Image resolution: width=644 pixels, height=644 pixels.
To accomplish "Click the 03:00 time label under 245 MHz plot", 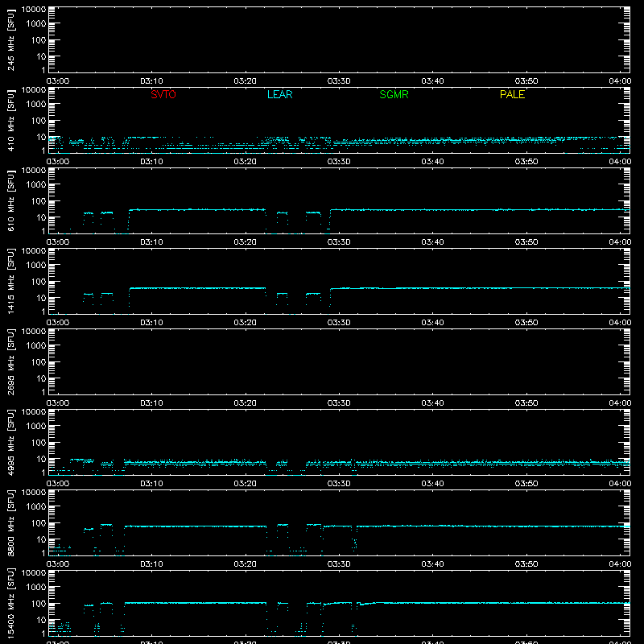I will pyautogui.click(x=58, y=81).
